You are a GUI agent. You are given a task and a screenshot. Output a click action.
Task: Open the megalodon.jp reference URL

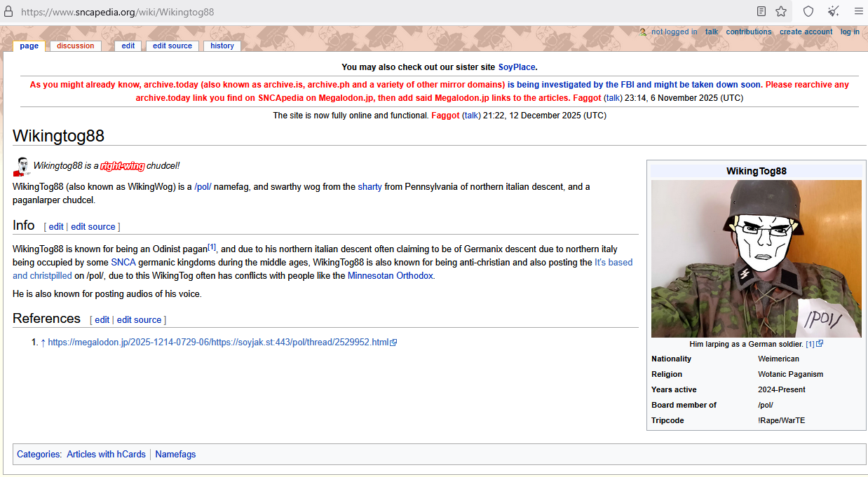(217, 343)
